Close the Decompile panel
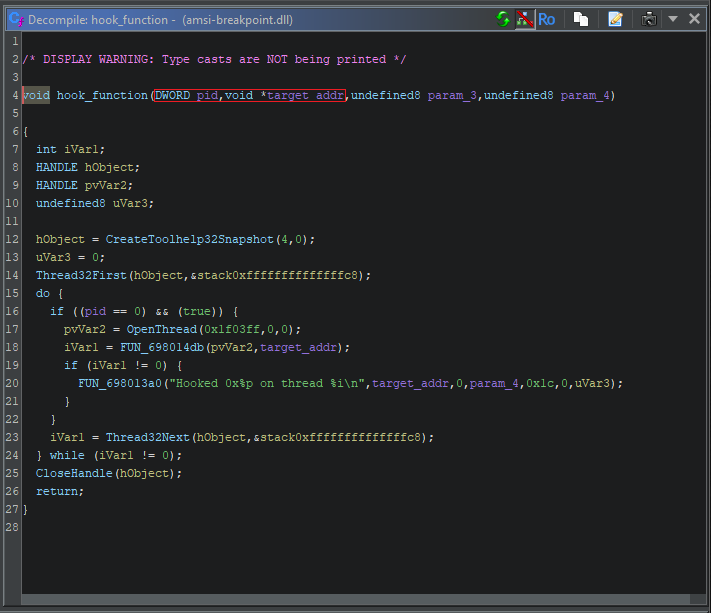The height and width of the screenshot is (613, 711). pos(694,19)
